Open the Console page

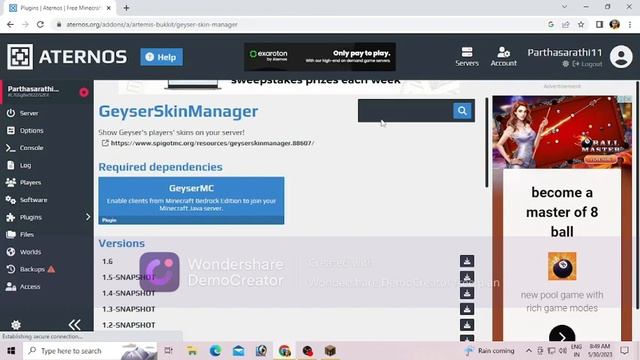pyautogui.click(x=31, y=148)
